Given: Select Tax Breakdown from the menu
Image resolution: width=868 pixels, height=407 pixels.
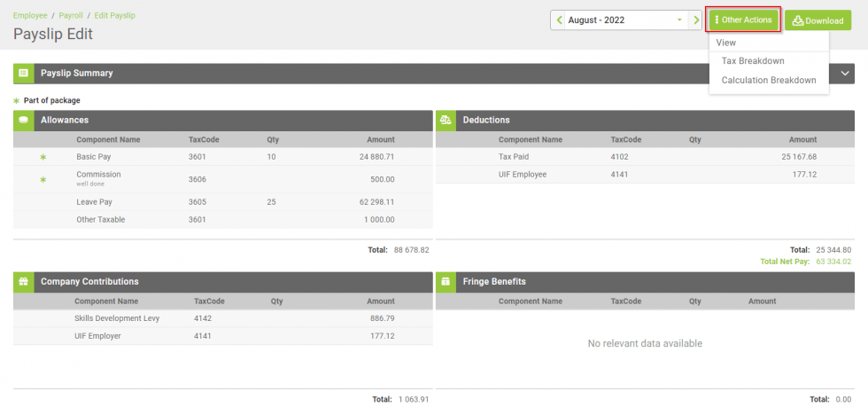Looking at the screenshot, I should click(x=753, y=61).
